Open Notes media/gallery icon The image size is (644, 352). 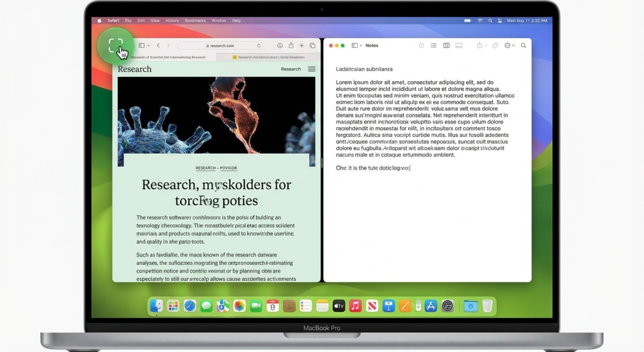[x=459, y=46]
